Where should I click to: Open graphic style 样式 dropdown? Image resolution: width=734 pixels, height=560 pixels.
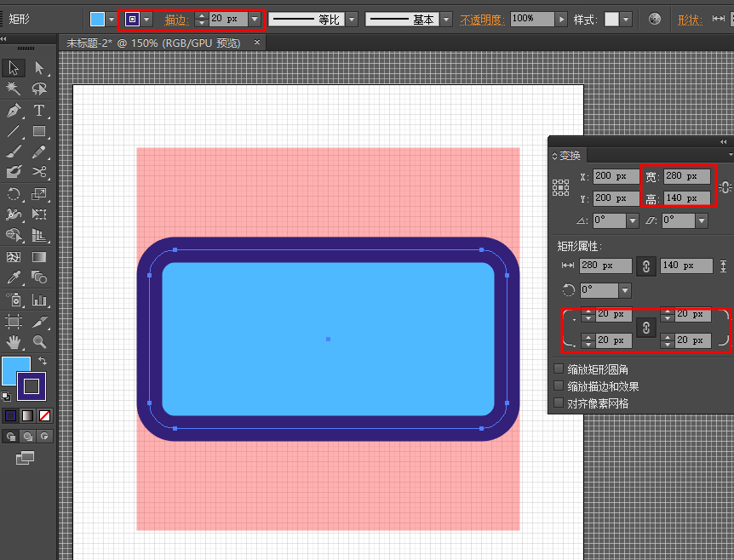tap(626, 20)
